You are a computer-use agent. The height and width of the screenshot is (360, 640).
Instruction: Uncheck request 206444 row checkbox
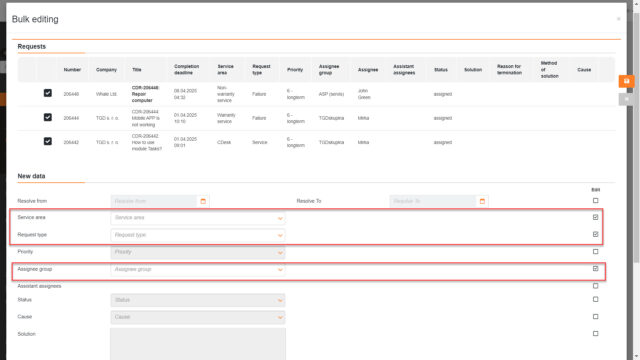(x=48, y=117)
